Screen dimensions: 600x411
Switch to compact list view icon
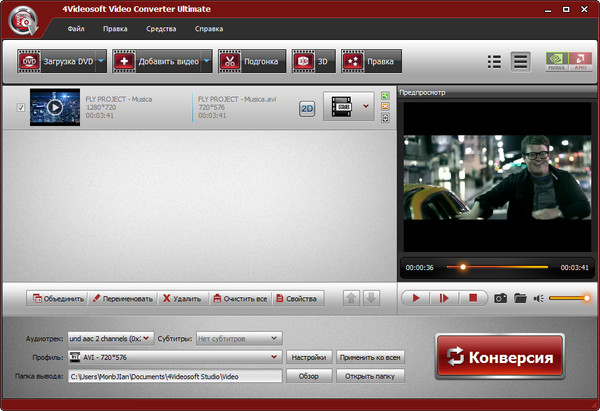point(494,61)
